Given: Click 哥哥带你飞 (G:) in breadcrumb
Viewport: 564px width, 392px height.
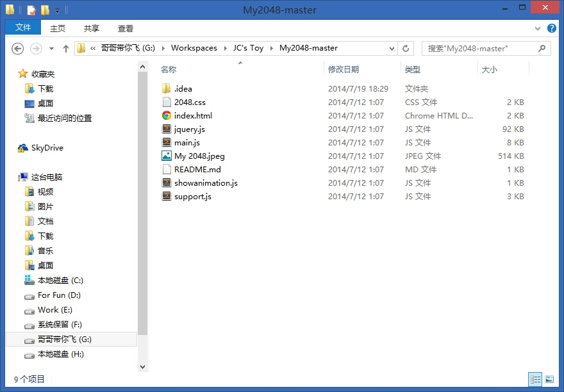Looking at the screenshot, I should click(128, 48).
